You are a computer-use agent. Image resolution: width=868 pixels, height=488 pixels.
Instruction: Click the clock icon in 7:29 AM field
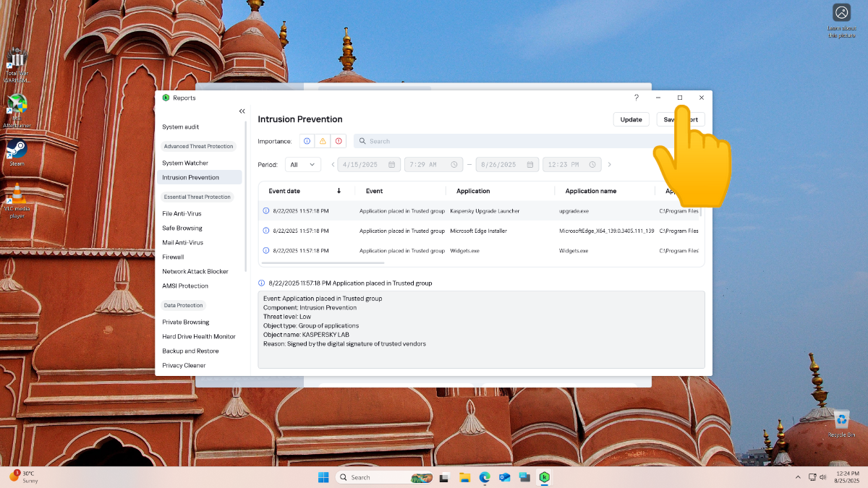[454, 165]
